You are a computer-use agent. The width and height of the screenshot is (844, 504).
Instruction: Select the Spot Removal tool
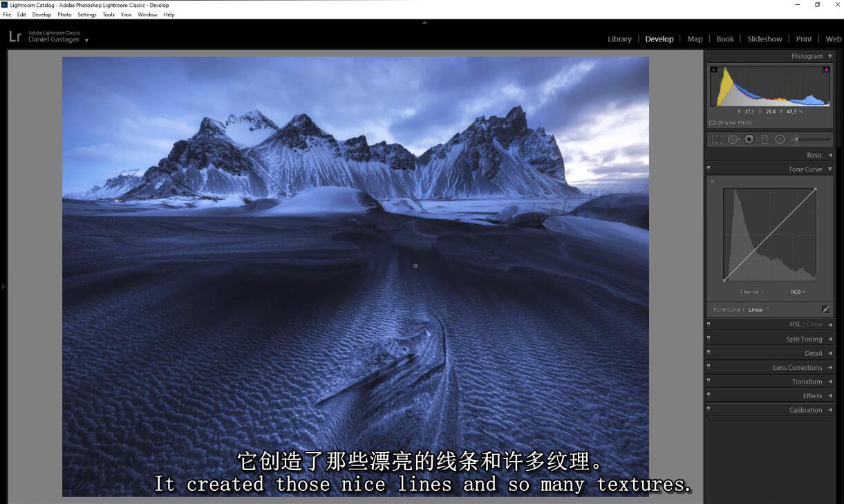pyautogui.click(x=733, y=139)
